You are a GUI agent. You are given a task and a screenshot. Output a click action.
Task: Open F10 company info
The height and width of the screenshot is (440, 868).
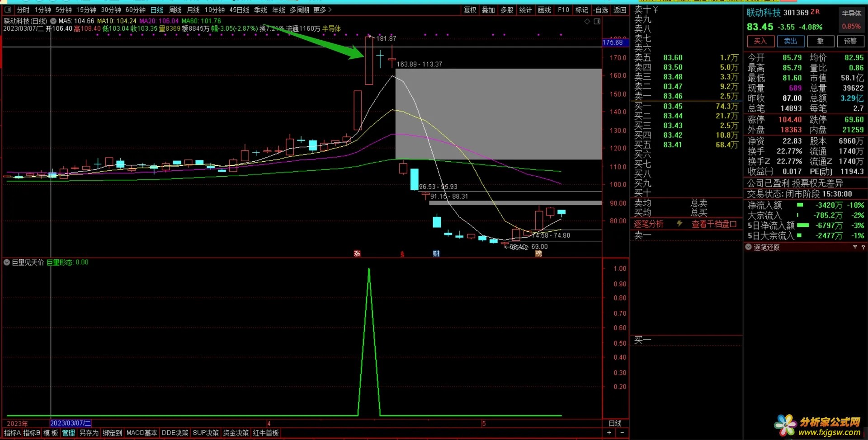tap(563, 10)
